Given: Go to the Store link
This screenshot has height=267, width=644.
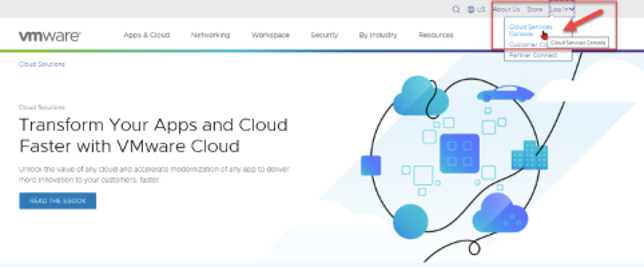Looking at the screenshot, I should click(x=534, y=9).
